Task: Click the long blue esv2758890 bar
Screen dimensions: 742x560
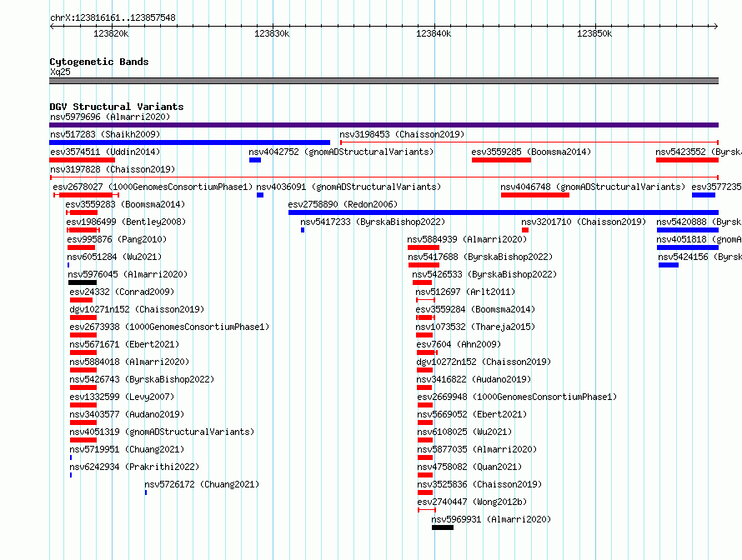Action: (504, 212)
